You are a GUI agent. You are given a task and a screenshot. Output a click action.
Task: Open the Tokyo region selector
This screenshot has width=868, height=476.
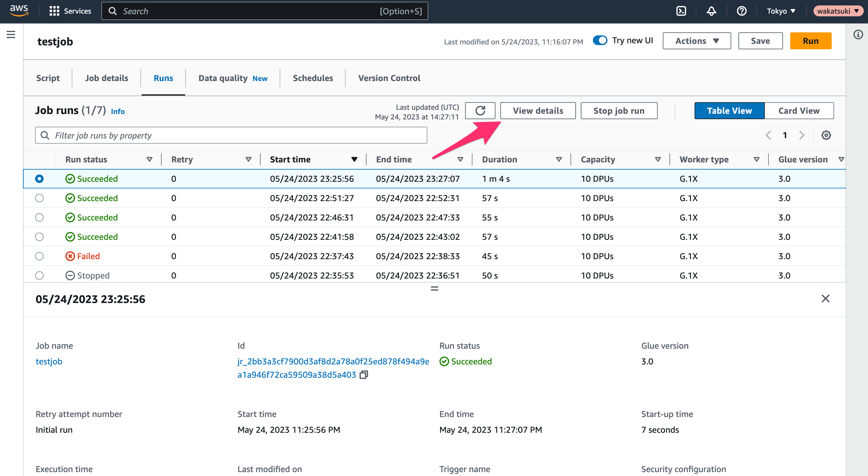[781, 11]
